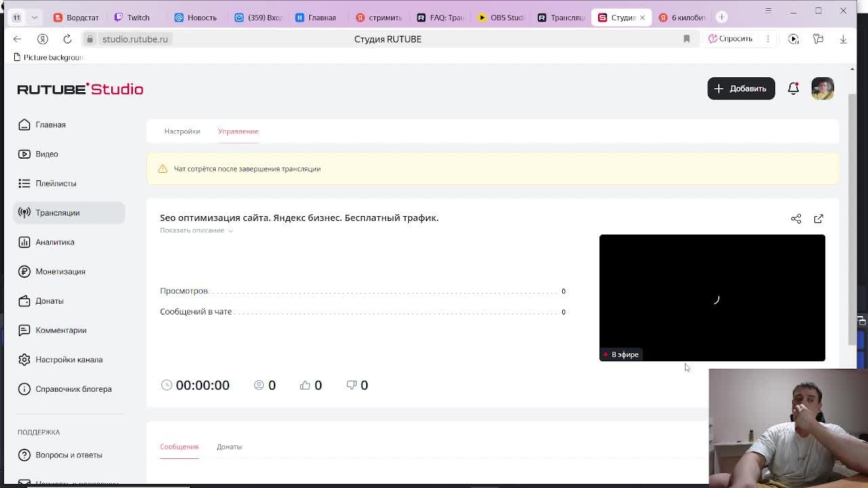The image size is (868, 488).
Task: Click the Добавить button
Action: pos(741,89)
